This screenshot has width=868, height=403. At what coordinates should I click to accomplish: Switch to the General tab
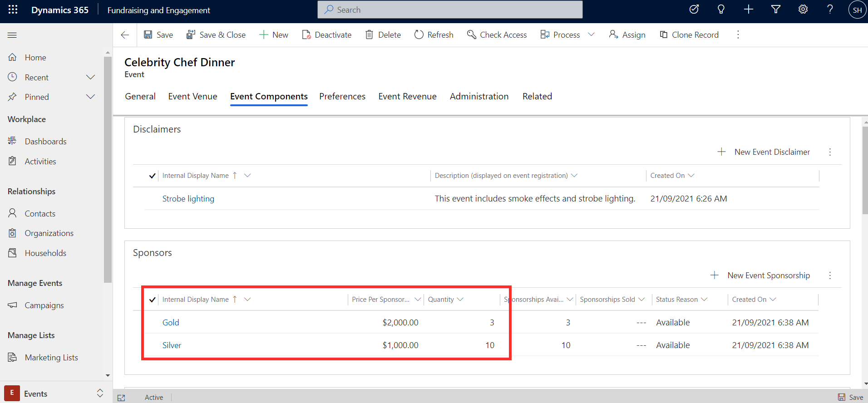[x=140, y=97]
